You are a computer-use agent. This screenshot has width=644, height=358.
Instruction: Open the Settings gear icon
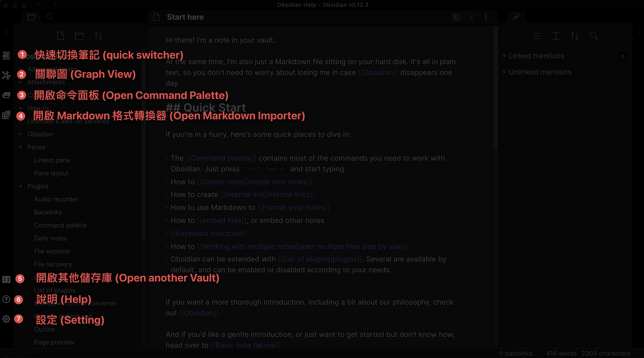pyautogui.click(x=6, y=319)
